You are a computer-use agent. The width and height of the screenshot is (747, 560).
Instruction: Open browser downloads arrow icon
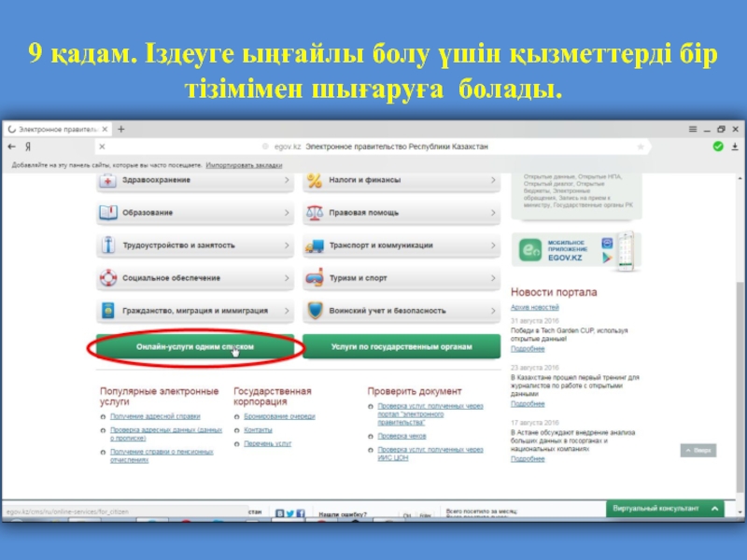coord(735,147)
